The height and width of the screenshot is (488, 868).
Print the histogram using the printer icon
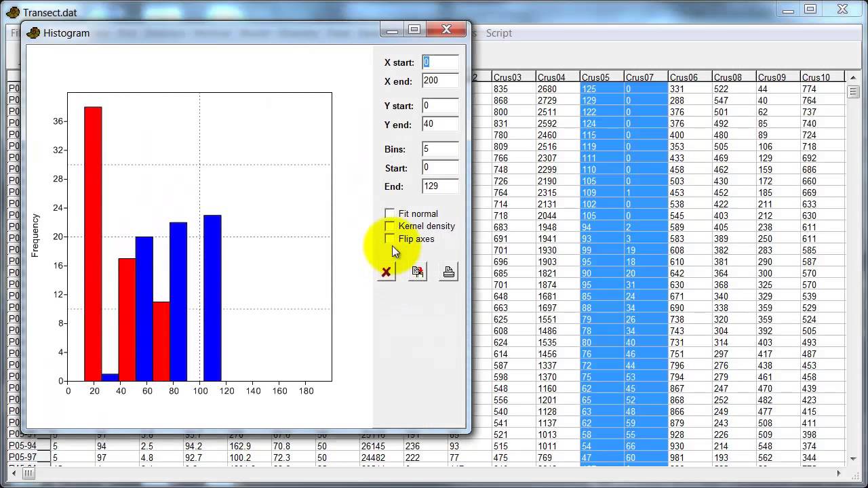[448, 272]
